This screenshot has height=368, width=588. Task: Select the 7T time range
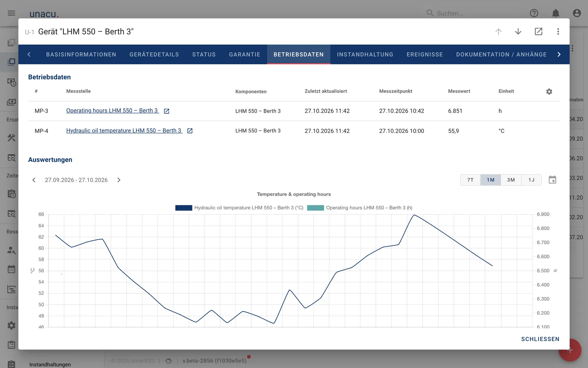coord(470,180)
